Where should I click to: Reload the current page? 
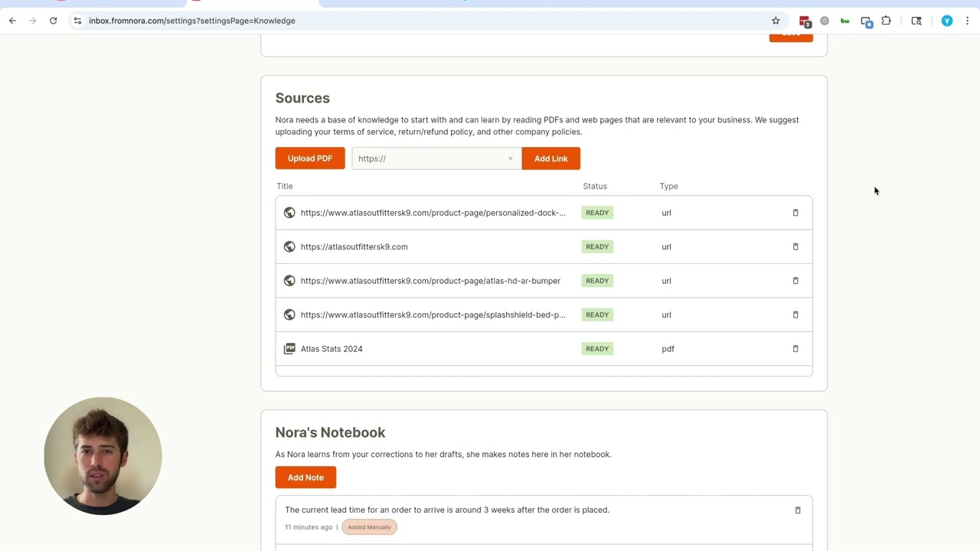pos(53,21)
